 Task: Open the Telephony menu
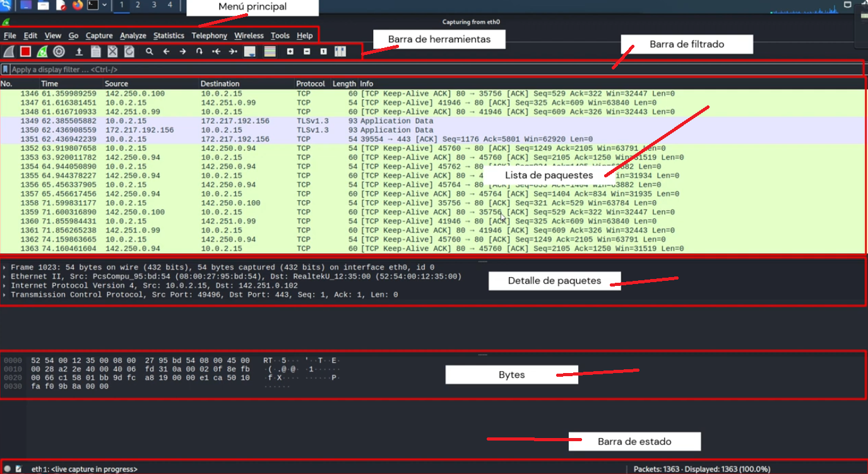click(x=210, y=36)
